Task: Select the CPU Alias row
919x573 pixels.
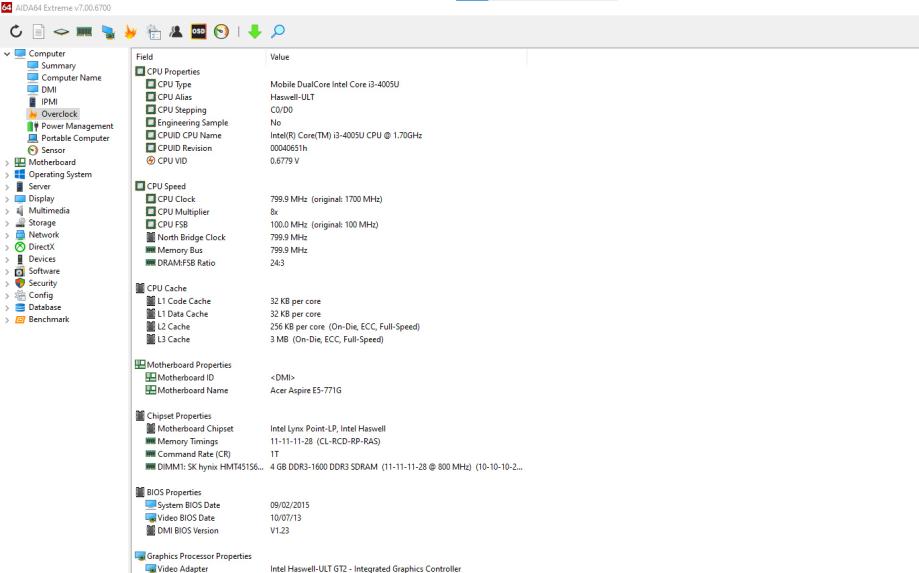Action: (x=331, y=97)
